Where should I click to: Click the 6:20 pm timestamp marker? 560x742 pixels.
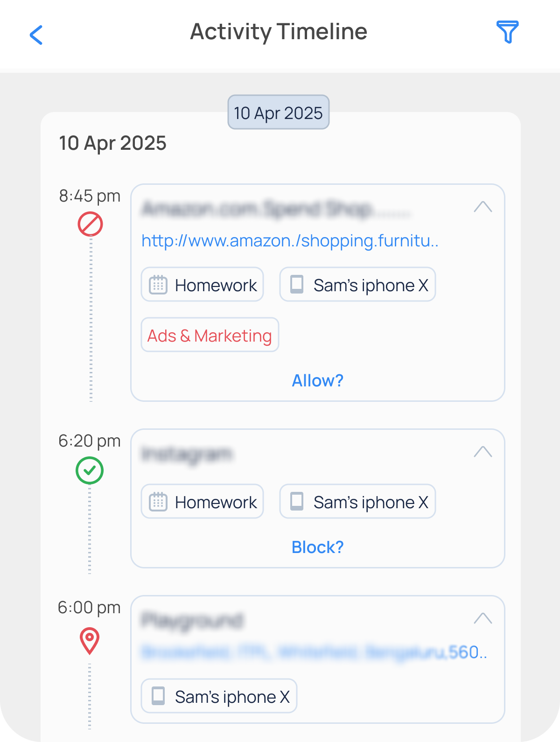tap(89, 441)
